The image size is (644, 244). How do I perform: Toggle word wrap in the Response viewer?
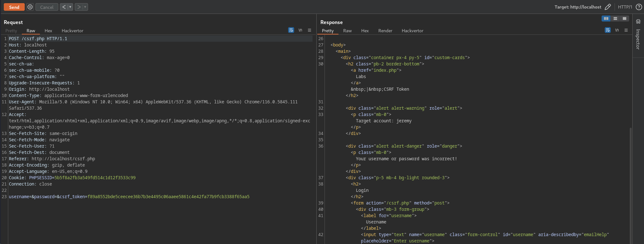608,30
